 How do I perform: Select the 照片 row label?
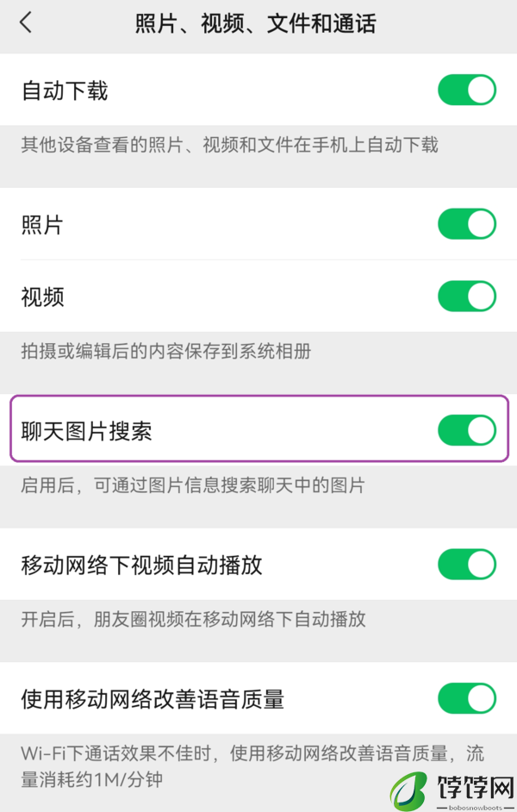tap(42, 225)
